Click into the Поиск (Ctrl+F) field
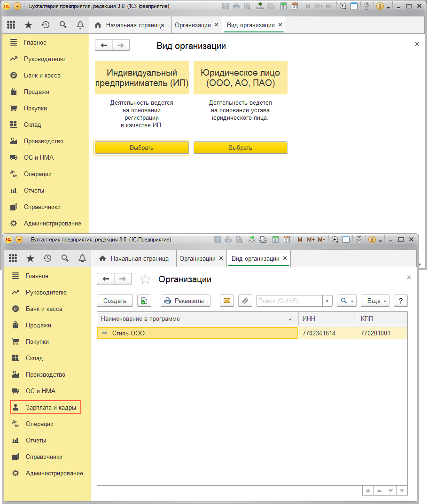This screenshot has height=504, width=428. click(289, 301)
